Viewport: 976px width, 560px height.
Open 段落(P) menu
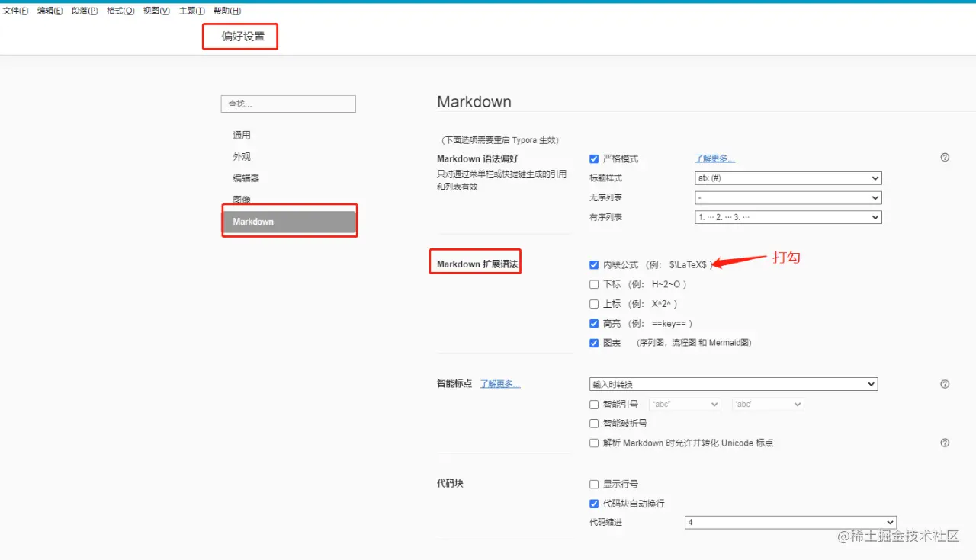click(85, 11)
